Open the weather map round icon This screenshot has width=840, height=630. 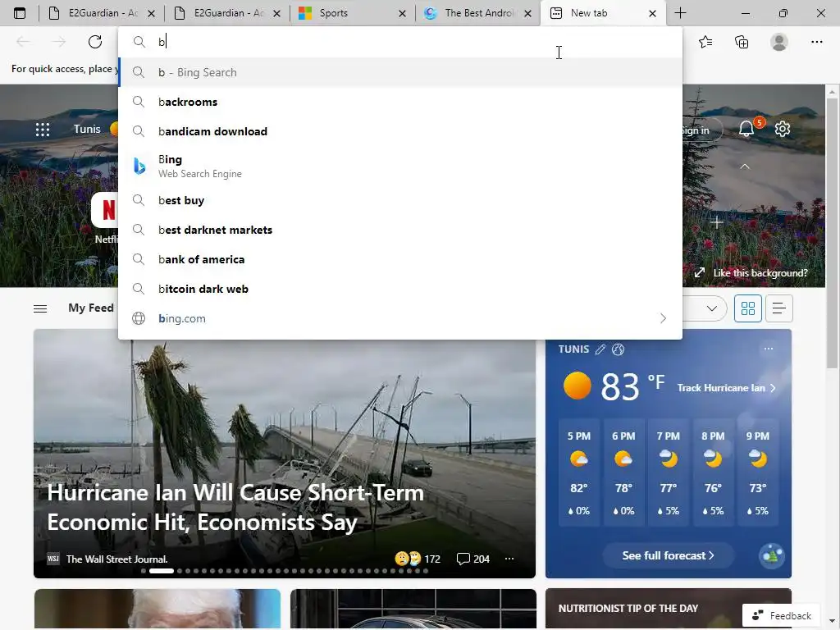[x=772, y=555]
